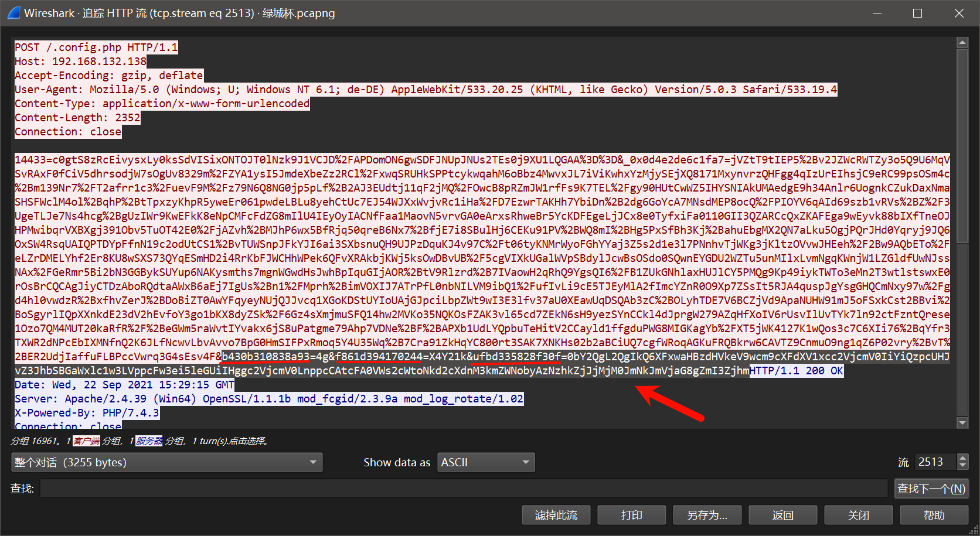Click the 关闭 close button at bottom
980x536 pixels.
click(x=858, y=515)
